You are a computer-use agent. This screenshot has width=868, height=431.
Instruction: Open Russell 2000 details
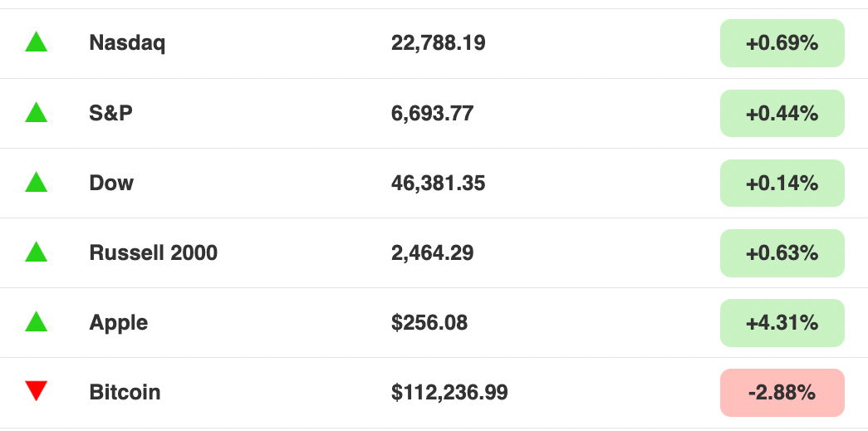(153, 252)
